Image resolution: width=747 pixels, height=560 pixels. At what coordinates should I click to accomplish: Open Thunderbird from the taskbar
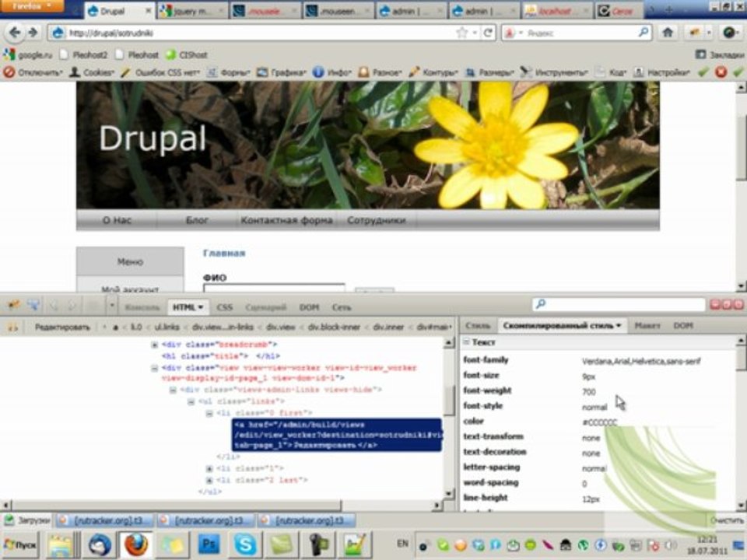tap(100, 544)
